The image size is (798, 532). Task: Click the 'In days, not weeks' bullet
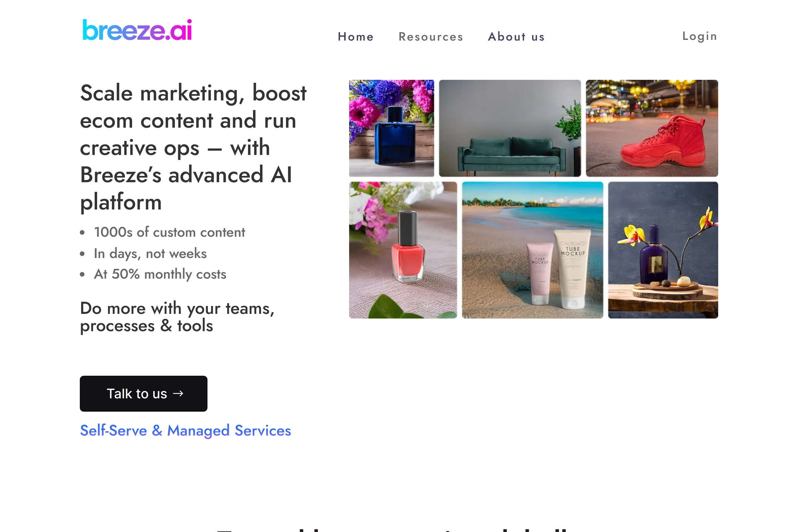[x=150, y=253]
